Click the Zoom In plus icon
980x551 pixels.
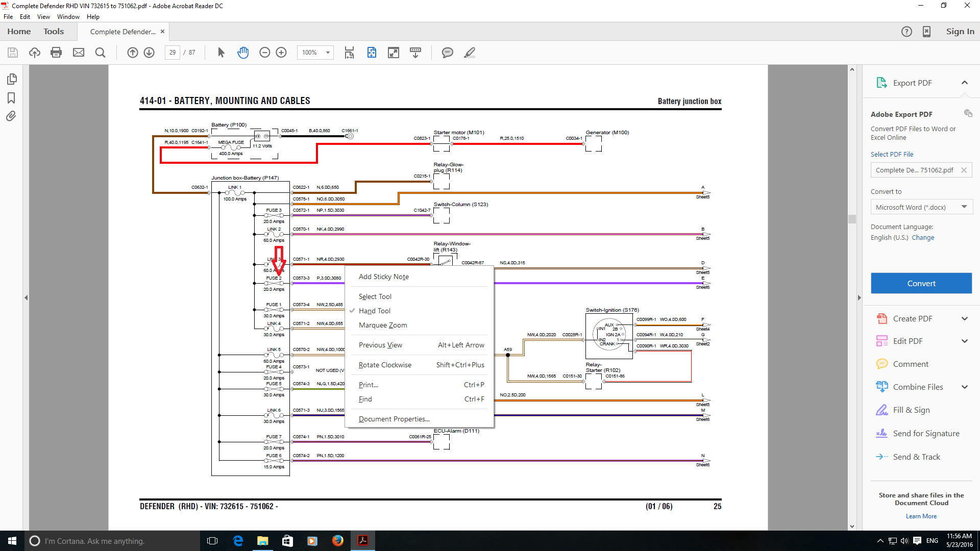click(x=281, y=53)
